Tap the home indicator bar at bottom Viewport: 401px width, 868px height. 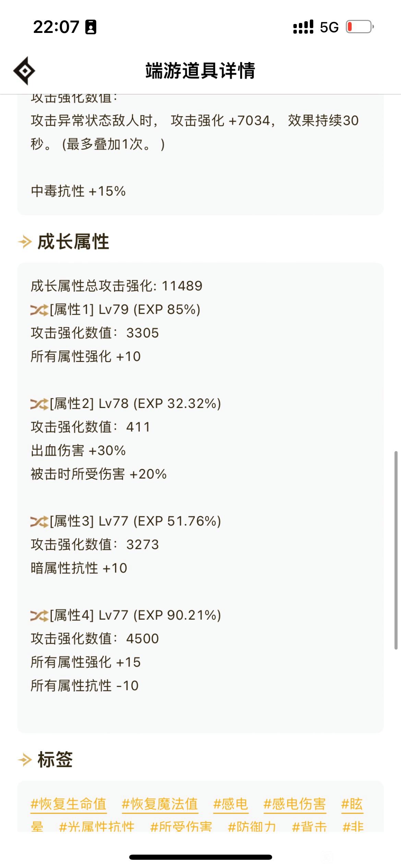[x=200, y=857]
